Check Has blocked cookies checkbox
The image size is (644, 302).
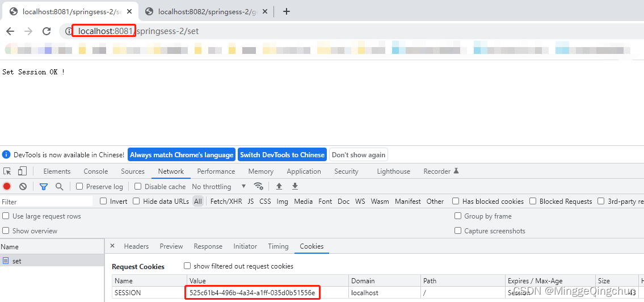click(456, 201)
